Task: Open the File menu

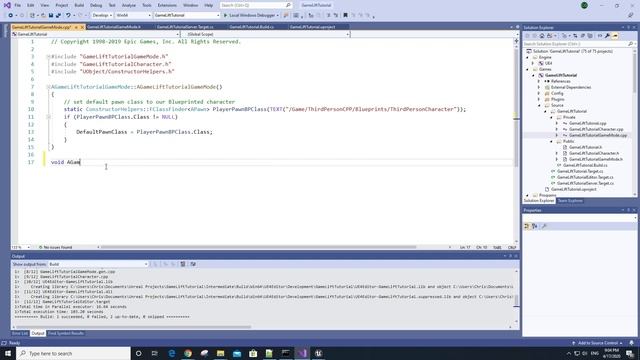Action: pyautogui.click(x=18, y=5)
